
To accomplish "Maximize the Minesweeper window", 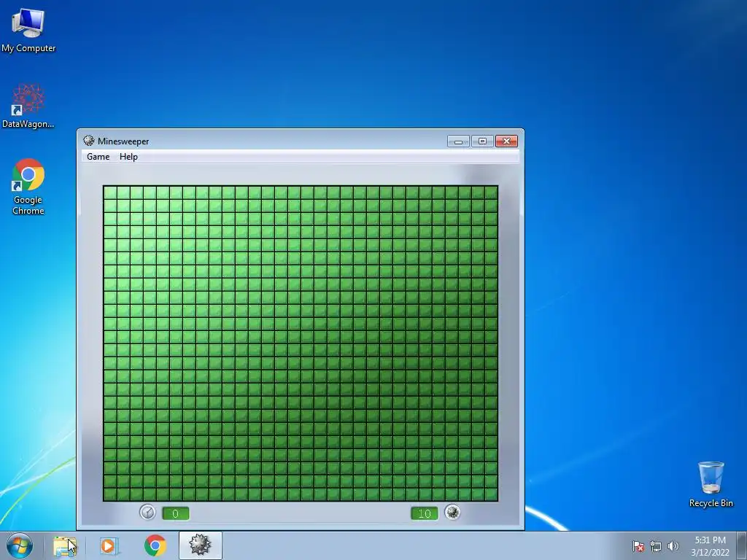I will click(482, 141).
